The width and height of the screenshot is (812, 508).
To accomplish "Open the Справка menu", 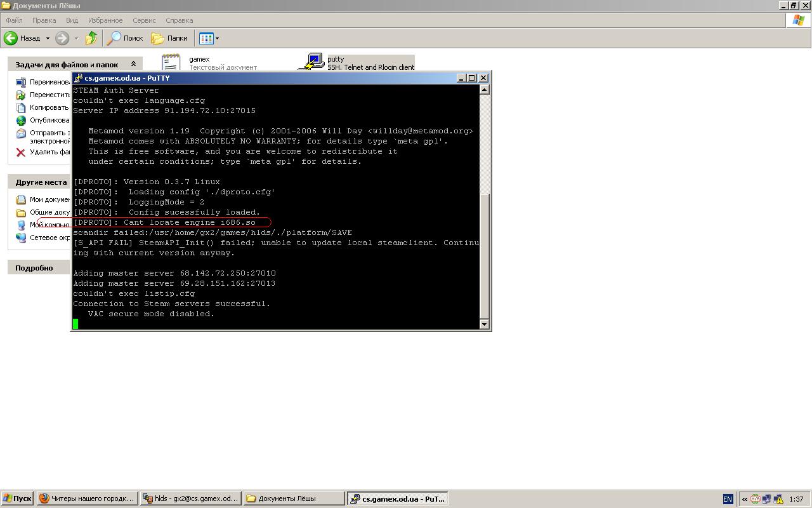I will (x=179, y=20).
